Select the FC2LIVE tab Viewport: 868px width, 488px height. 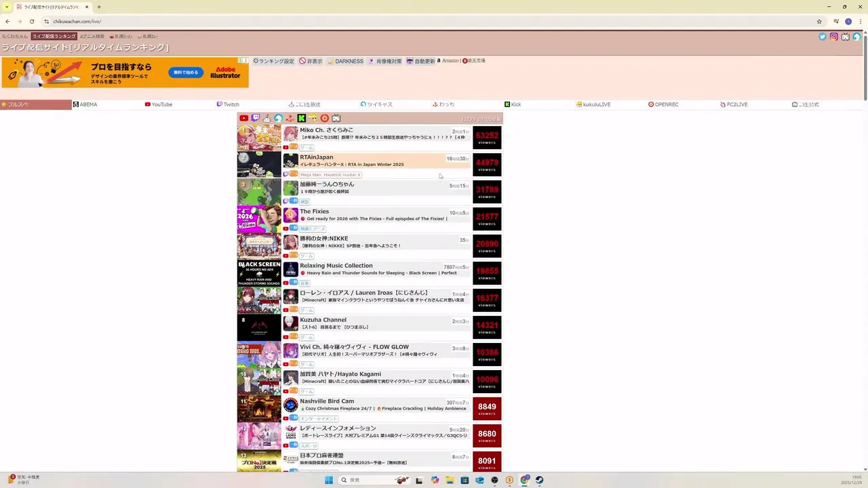point(755,104)
